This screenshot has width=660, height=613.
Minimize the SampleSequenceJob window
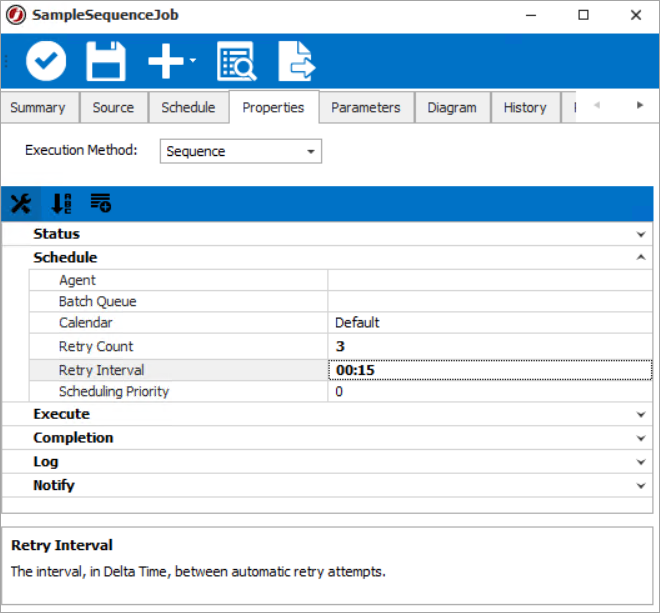tap(531, 15)
